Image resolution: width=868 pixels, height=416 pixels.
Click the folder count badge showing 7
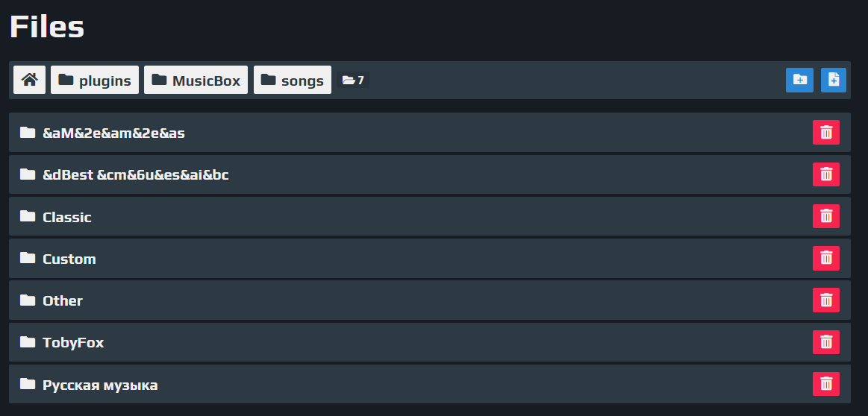(352, 81)
